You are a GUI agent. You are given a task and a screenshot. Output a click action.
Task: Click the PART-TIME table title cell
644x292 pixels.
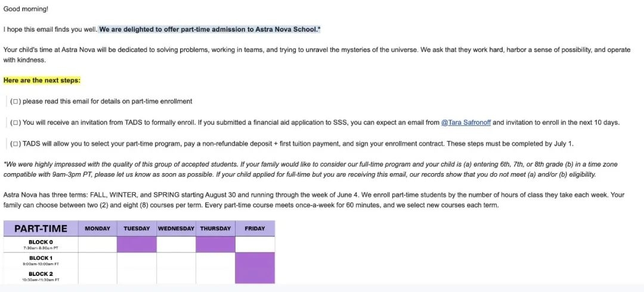coord(41,229)
